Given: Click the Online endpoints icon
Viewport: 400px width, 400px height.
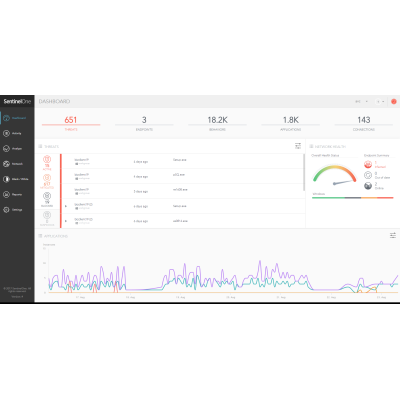Looking at the screenshot, I should [x=368, y=186].
